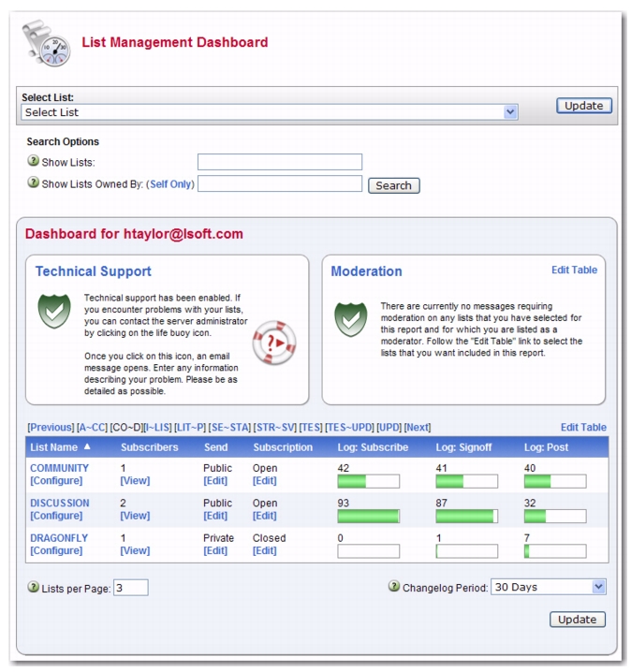Click the Moderation green shield icon

point(351,319)
